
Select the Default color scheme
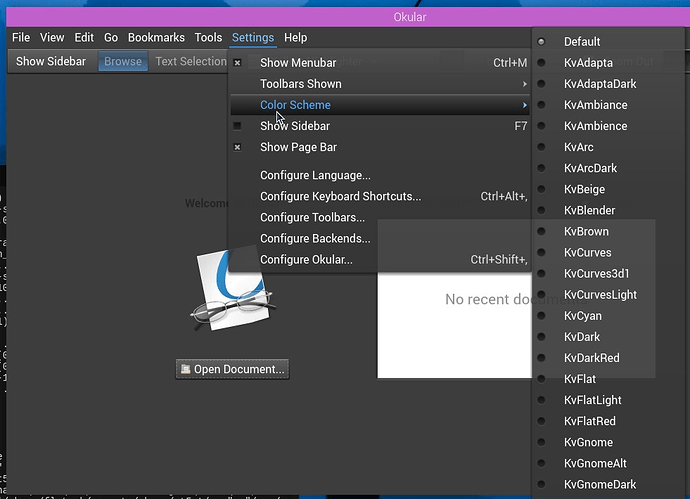click(x=607, y=42)
